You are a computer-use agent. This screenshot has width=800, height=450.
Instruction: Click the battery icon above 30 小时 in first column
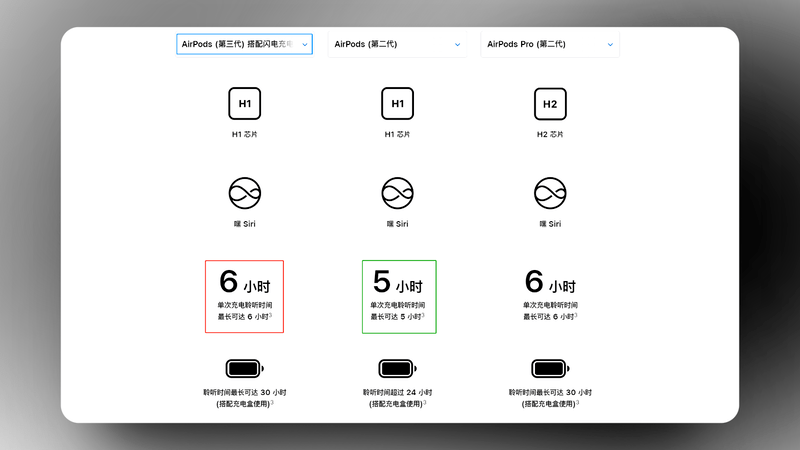click(245, 367)
